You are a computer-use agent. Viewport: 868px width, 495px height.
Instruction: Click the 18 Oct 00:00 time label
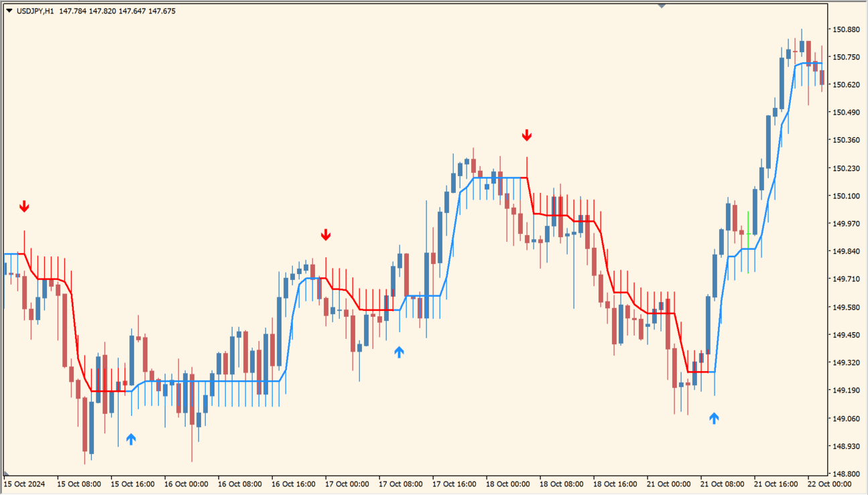[508, 484]
